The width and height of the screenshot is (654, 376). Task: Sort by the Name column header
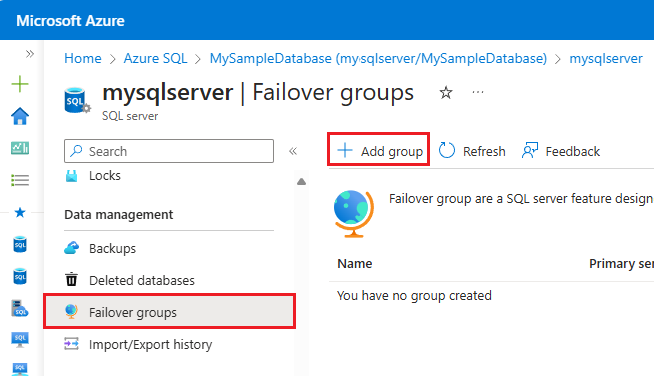(355, 264)
